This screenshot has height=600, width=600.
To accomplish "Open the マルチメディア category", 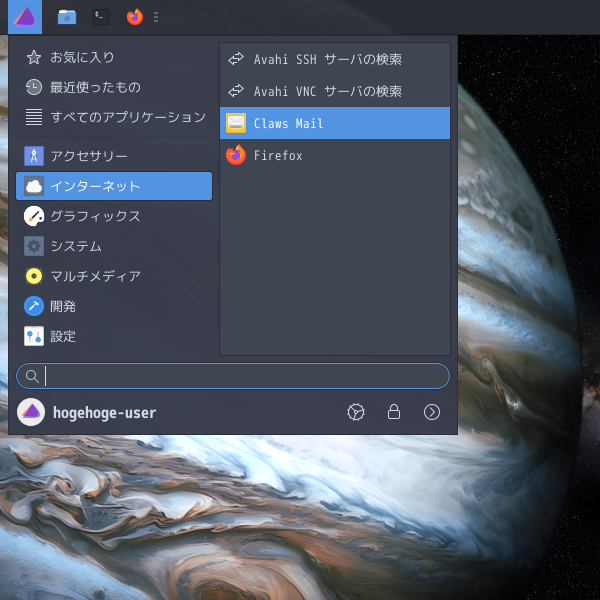I will (x=114, y=276).
